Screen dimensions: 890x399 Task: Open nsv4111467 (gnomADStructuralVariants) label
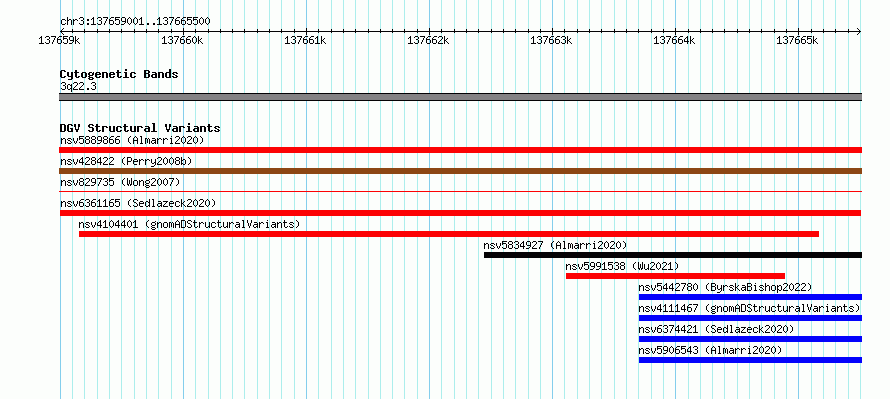click(x=749, y=308)
